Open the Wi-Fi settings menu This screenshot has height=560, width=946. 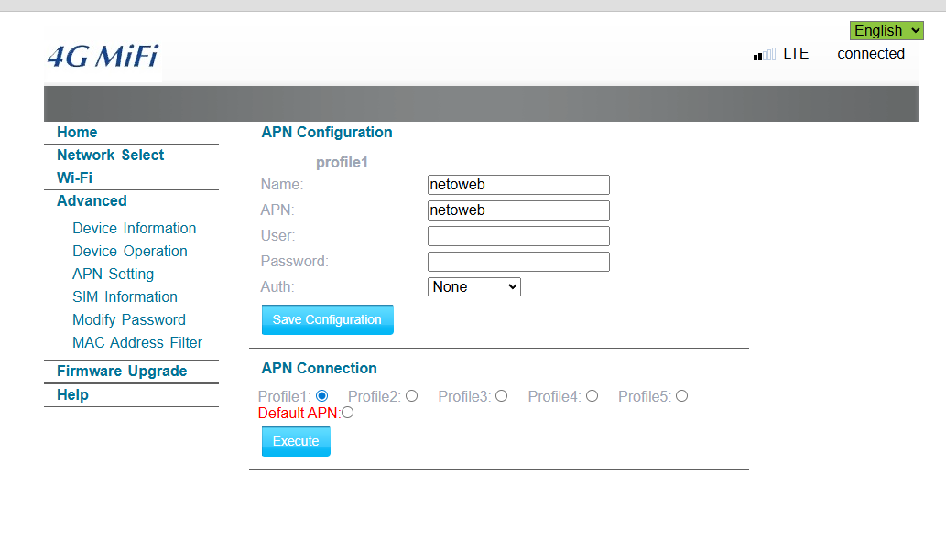[74, 178]
